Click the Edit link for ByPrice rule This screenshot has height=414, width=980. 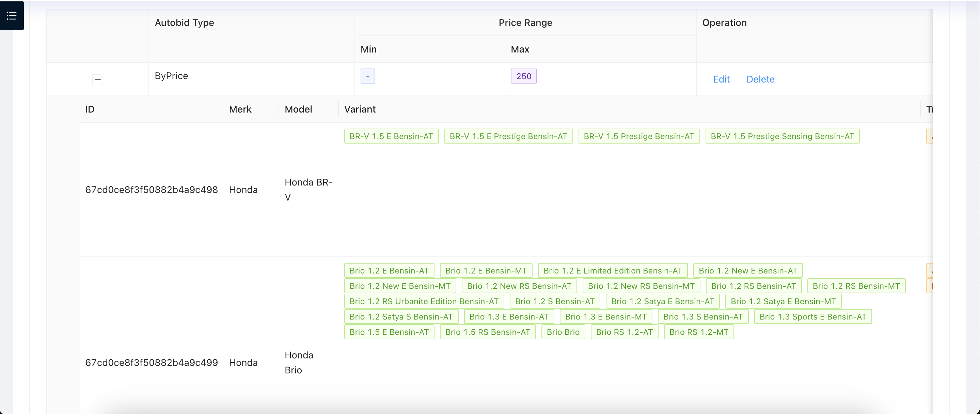click(721, 79)
